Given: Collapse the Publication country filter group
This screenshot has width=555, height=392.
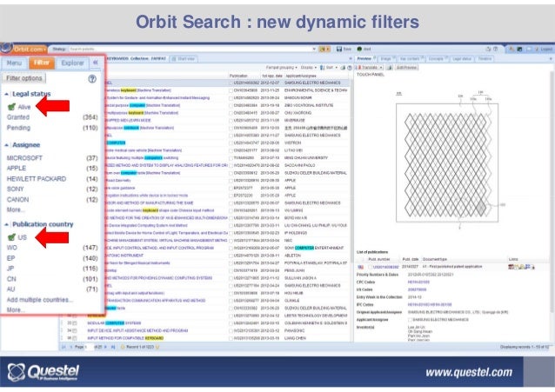Looking at the screenshot, I should [x=6, y=224].
